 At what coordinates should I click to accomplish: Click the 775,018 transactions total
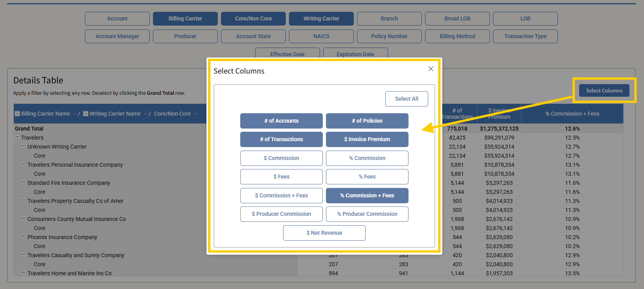coord(457,129)
